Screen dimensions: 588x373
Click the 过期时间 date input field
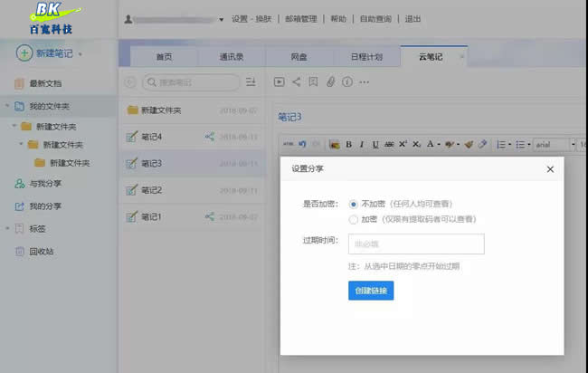[416, 244]
